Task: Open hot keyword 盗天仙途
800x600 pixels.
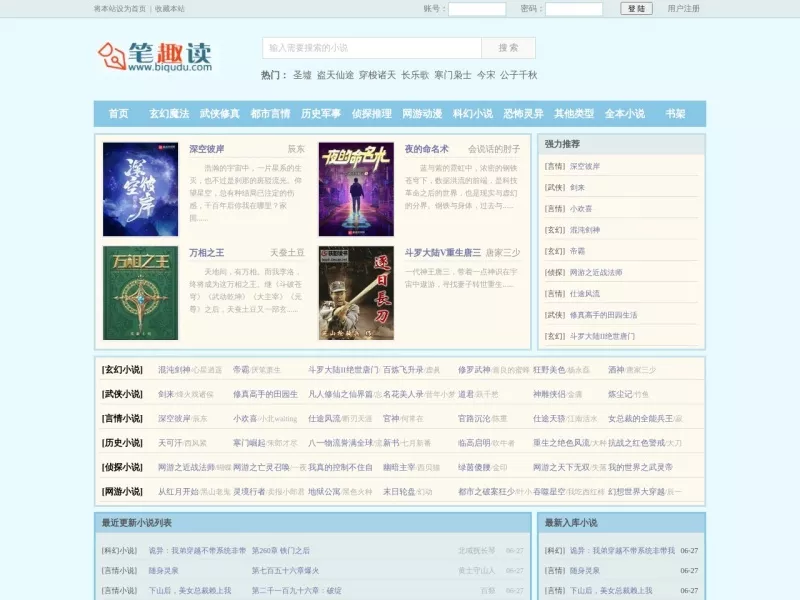Action: point(335,75)
